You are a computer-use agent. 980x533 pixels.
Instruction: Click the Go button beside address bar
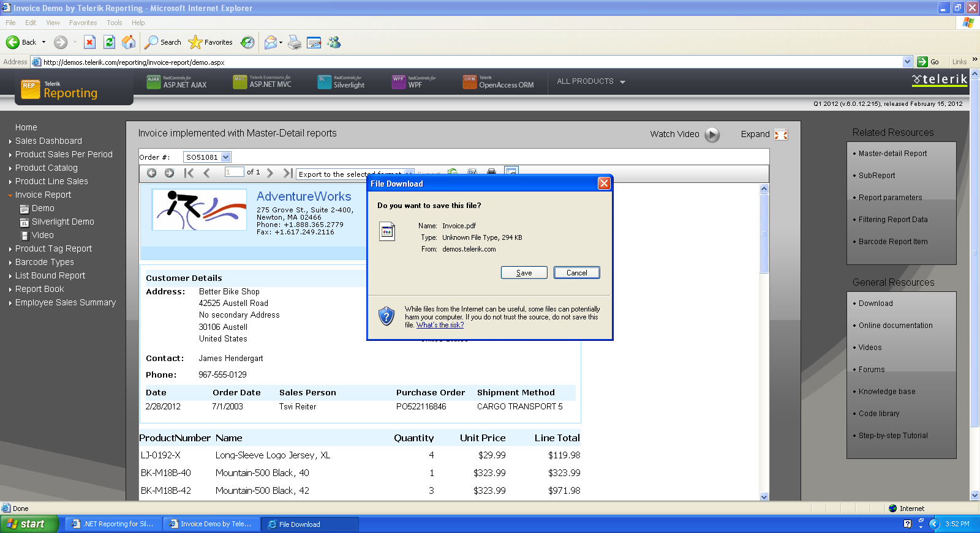pos(928,62)
